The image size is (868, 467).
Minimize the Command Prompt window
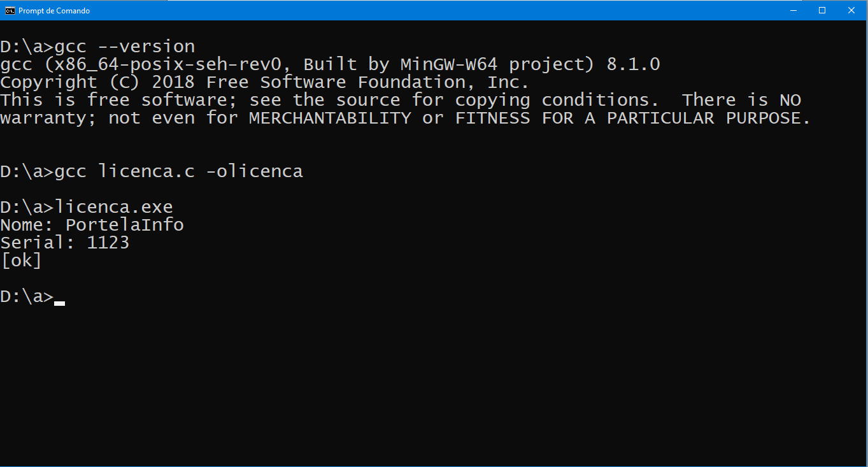click(793, 10)
